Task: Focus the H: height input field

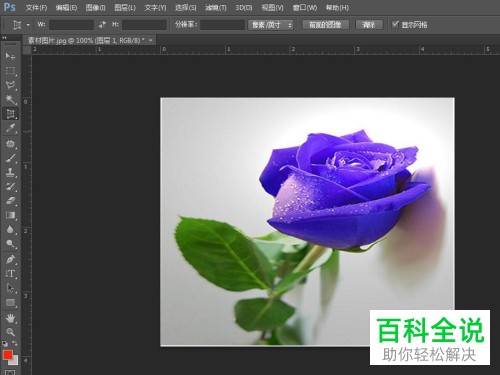Action: [144, 25]
